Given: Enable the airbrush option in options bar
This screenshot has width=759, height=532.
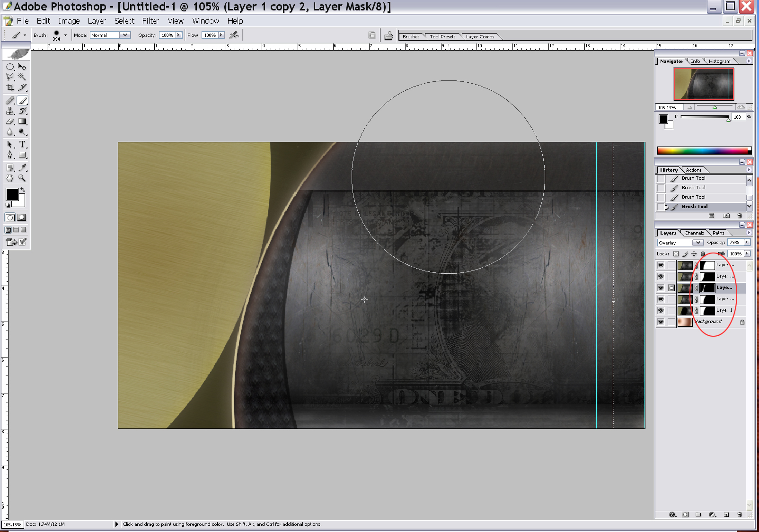Looking at the screenshot, I should pos(234,35).
